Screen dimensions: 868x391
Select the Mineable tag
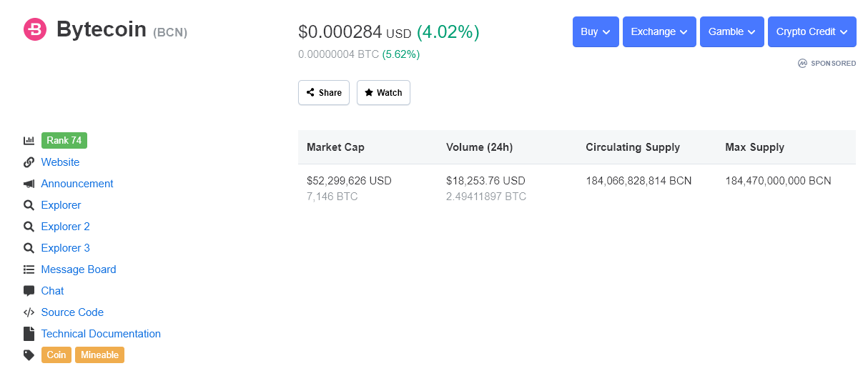click(x=99, y=355)
